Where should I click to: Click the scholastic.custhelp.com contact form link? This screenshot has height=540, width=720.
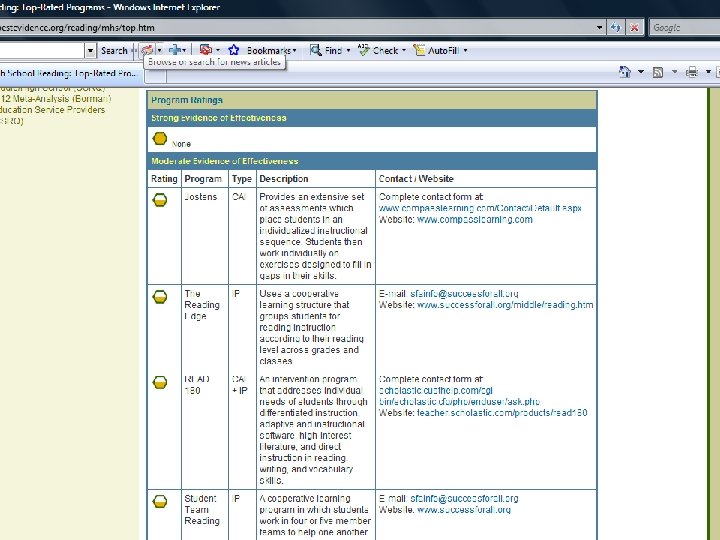(459, 396)
